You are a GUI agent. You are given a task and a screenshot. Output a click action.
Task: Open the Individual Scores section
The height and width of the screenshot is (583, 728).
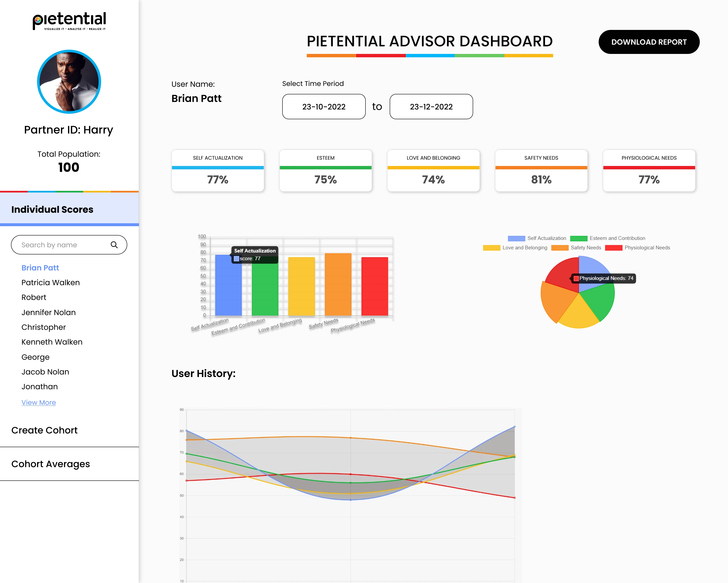pyautogui.click(x=52, y=209)
